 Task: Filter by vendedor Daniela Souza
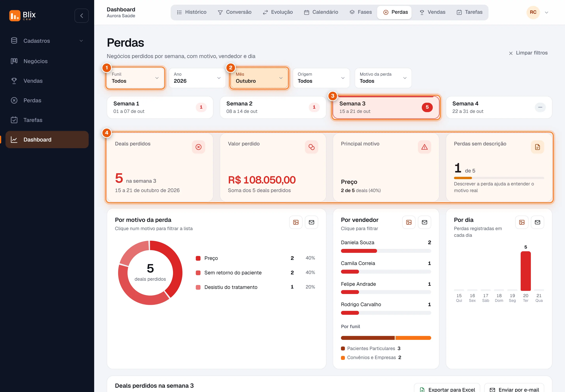point(386,246)
